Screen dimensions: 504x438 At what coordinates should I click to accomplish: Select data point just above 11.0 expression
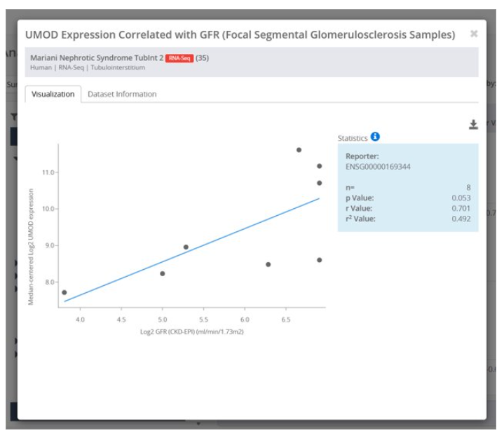point(319,166)
